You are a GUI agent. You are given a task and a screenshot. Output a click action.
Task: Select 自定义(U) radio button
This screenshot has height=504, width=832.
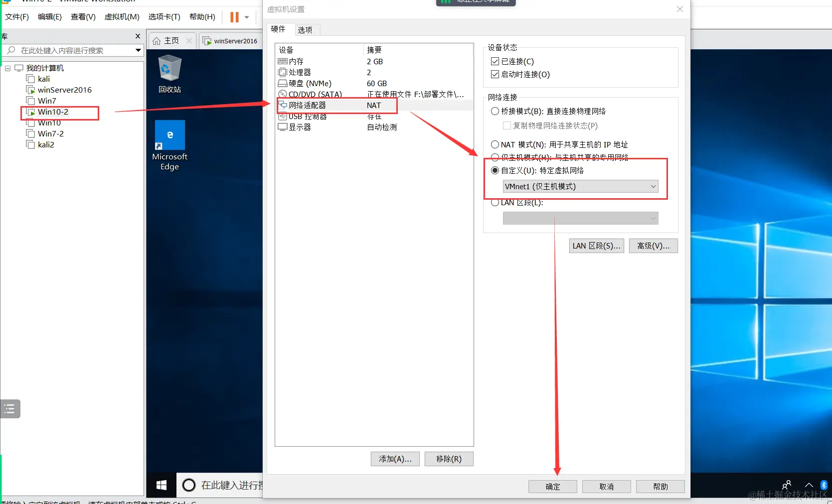[x=495, y=170]
